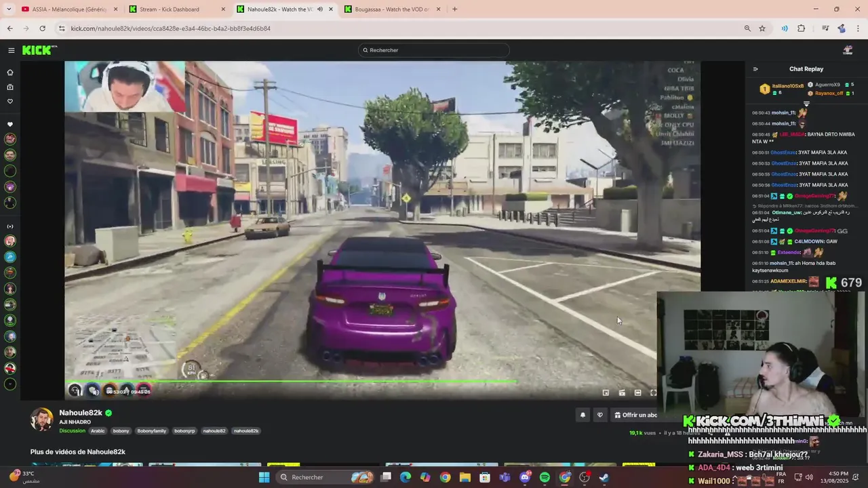Click the Windows taskbar Rechercher search box
The image size is (868, 488).
pos(325,477)
